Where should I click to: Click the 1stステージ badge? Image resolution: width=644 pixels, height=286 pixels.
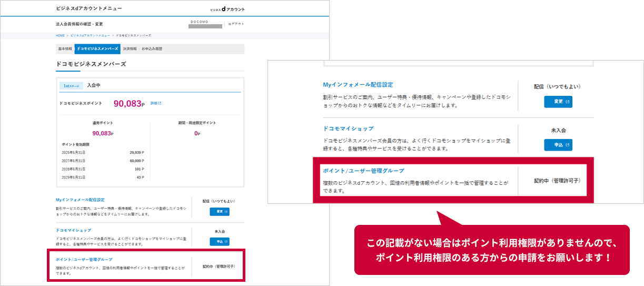[x=71, y=85]
